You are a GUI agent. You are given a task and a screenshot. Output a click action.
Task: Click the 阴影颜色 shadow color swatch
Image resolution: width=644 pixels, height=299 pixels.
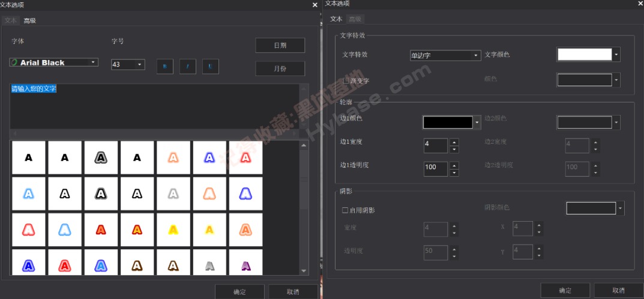point(591,209)
